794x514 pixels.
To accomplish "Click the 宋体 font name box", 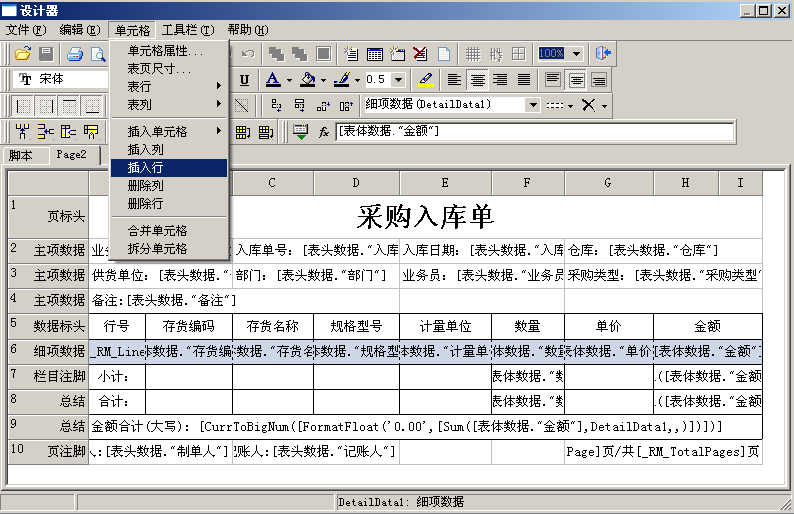I will click(61, 79).
